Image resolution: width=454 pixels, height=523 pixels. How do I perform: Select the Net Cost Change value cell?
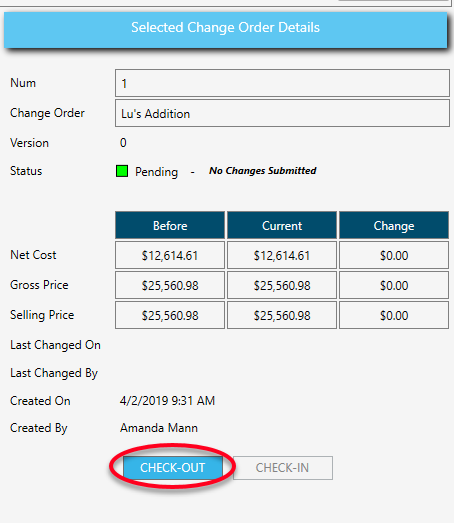tap(394, 255)
